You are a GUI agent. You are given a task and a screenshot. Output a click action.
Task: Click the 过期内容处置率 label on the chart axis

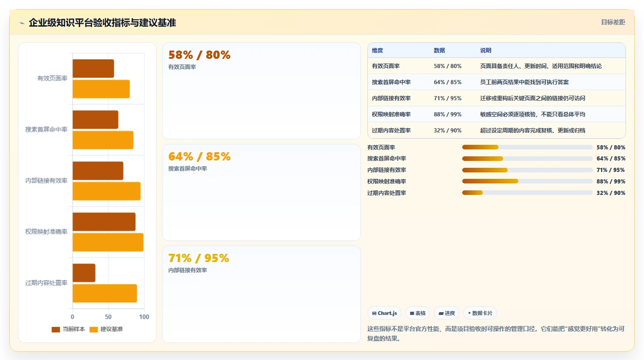tap(46, 283)
